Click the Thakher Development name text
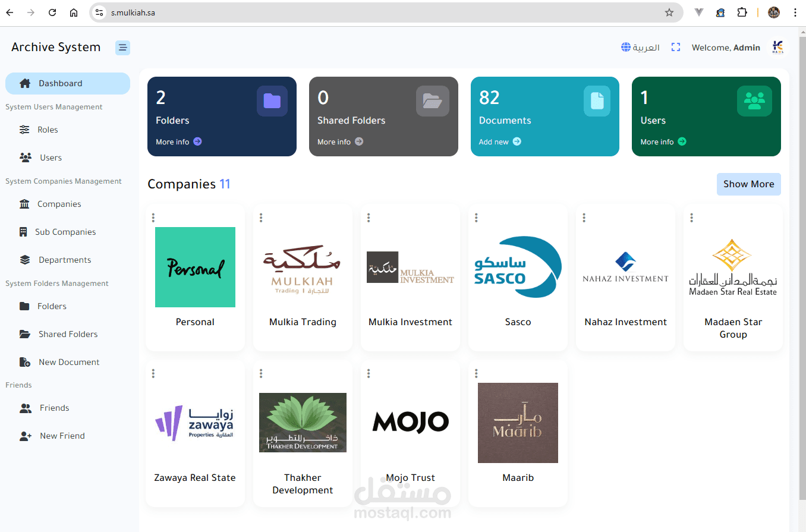This screenshot has height=532, width=806. 303,484
